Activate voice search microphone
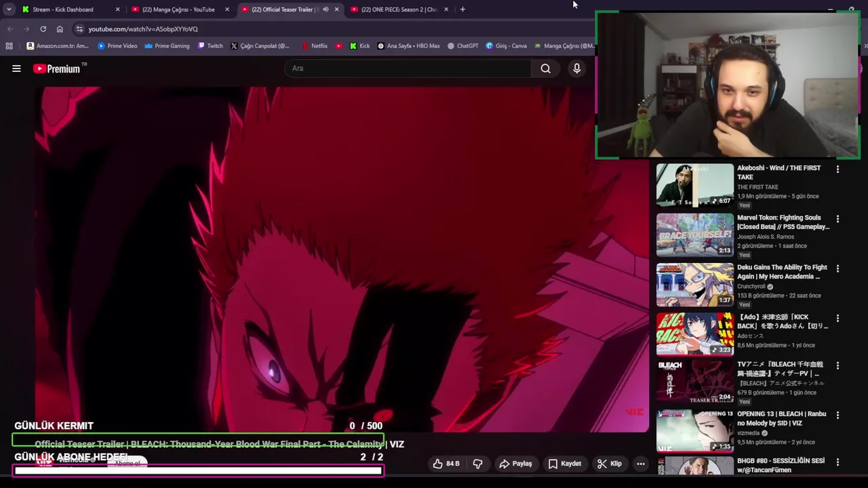The image size is (868, 488). pos(577,68)
